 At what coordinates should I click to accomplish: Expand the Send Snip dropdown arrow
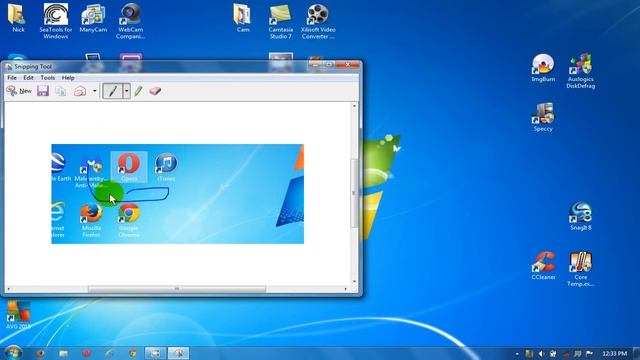95,91
